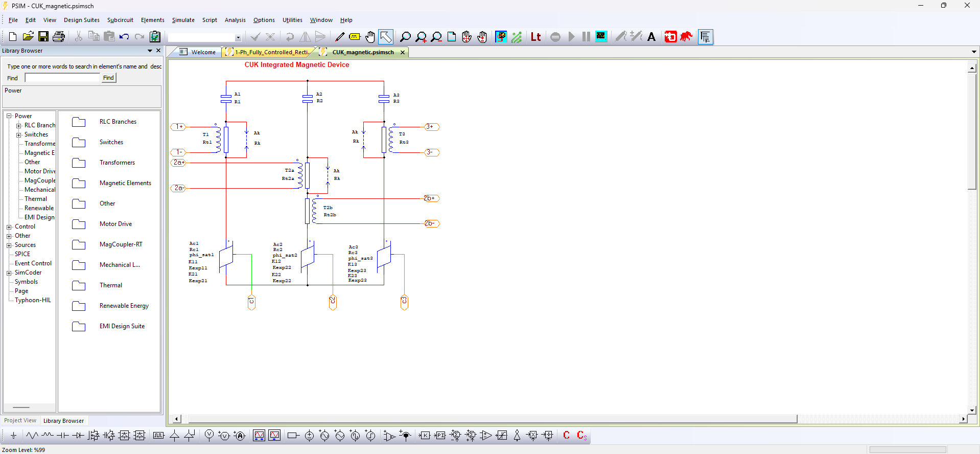Collapse the Power tree node
The height and width of the screenshot is (454, 980).
[x=9, y=116]
